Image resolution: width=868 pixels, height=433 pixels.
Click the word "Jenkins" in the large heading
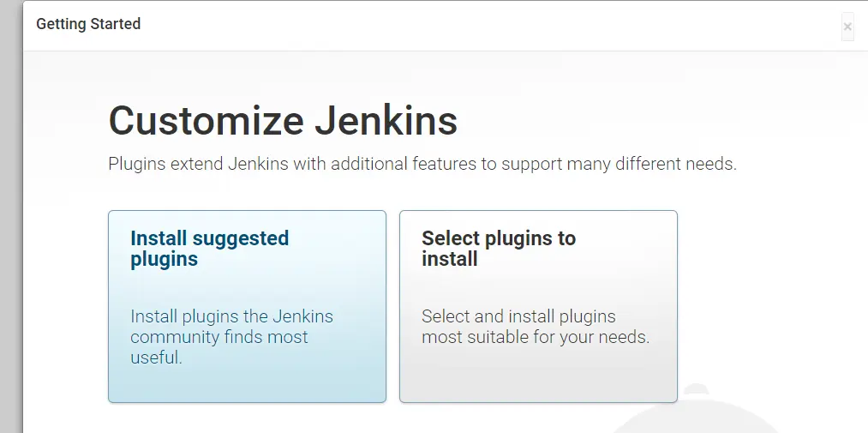(386, 121)
